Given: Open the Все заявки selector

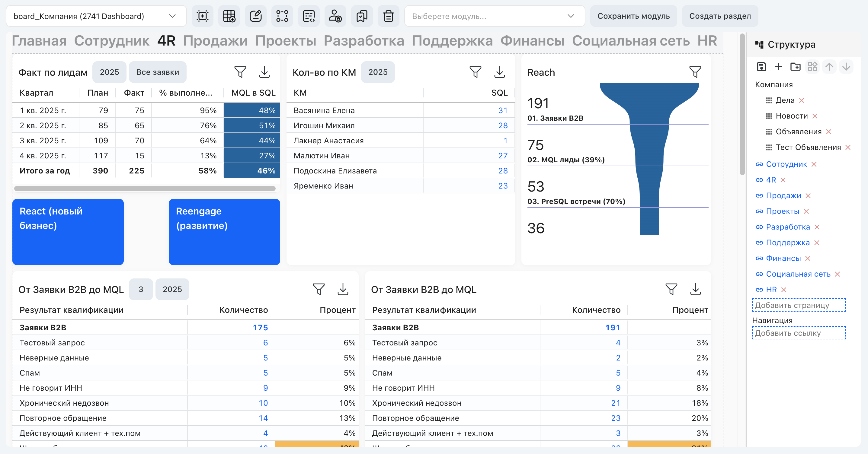Looking at the screenshot, I should [158, 72].
